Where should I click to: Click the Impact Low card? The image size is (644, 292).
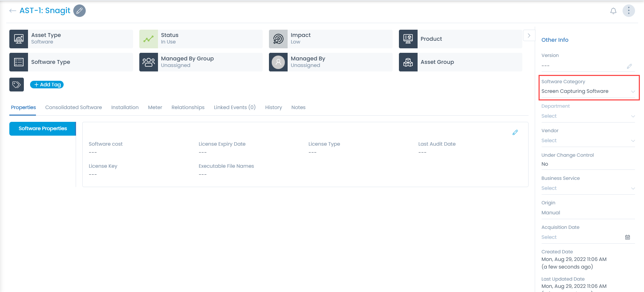point(331,39)
